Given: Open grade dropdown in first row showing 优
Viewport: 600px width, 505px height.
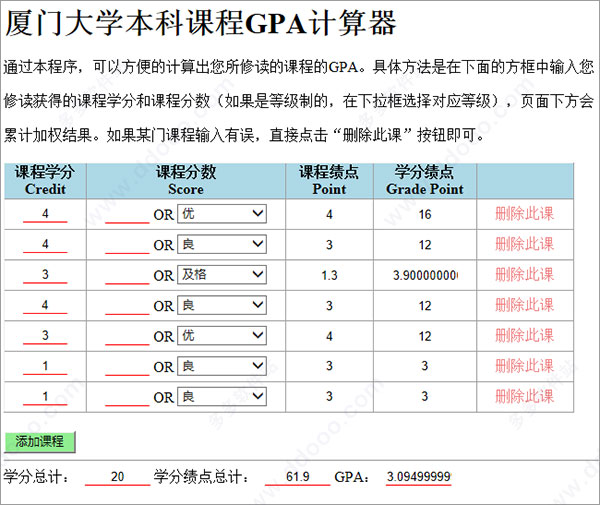Looking at the screenshot, I should (222, 213).
